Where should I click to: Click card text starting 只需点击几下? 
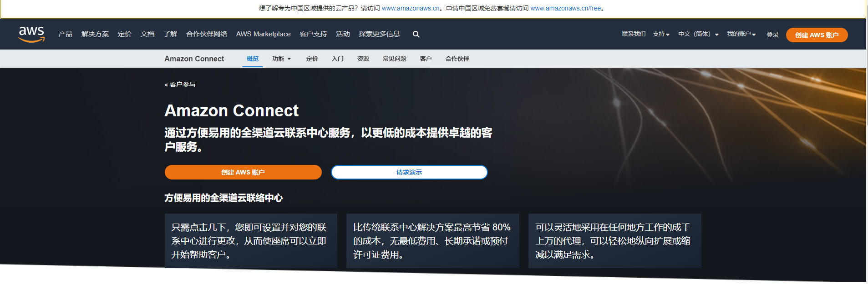249,241
